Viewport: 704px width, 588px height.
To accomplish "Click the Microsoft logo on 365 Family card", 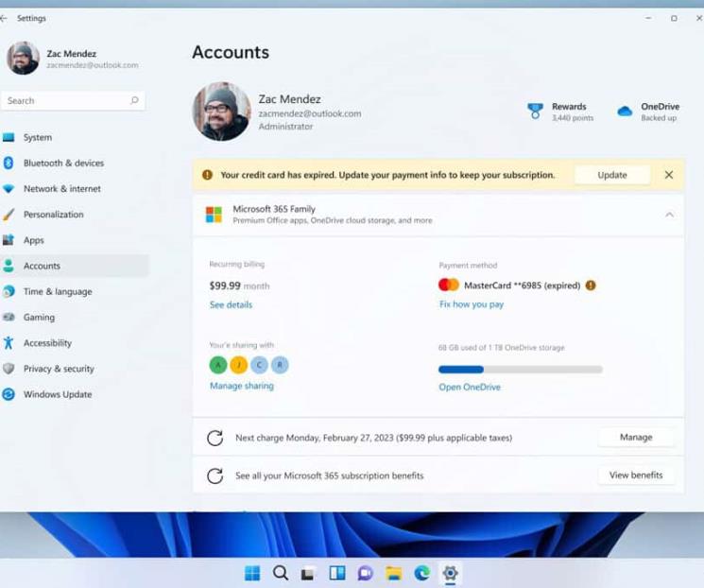I will pos(214,215).
